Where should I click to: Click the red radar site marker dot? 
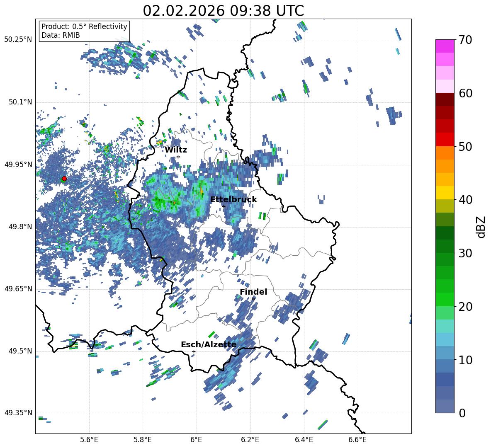click(x=64, y=179)
